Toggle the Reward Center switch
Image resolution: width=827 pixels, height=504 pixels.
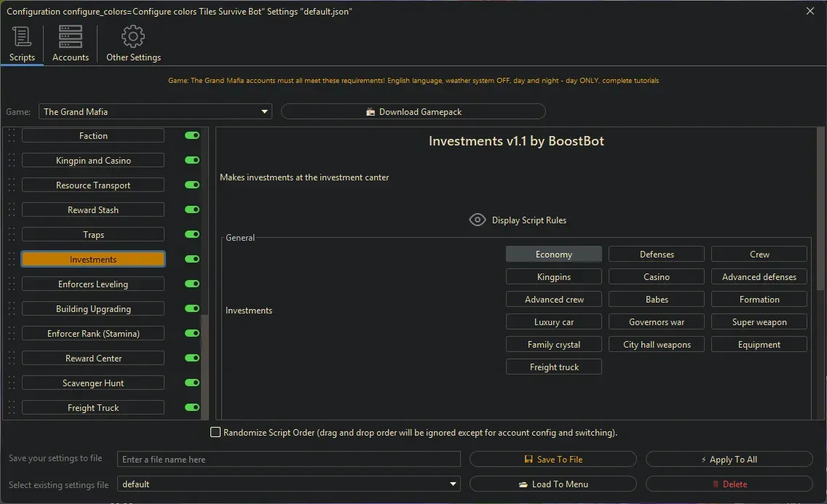[192, 358]
